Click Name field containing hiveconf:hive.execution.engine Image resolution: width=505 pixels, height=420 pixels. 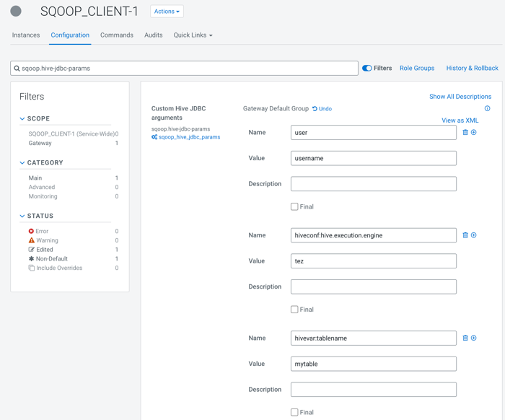click(x=374, y=235)
